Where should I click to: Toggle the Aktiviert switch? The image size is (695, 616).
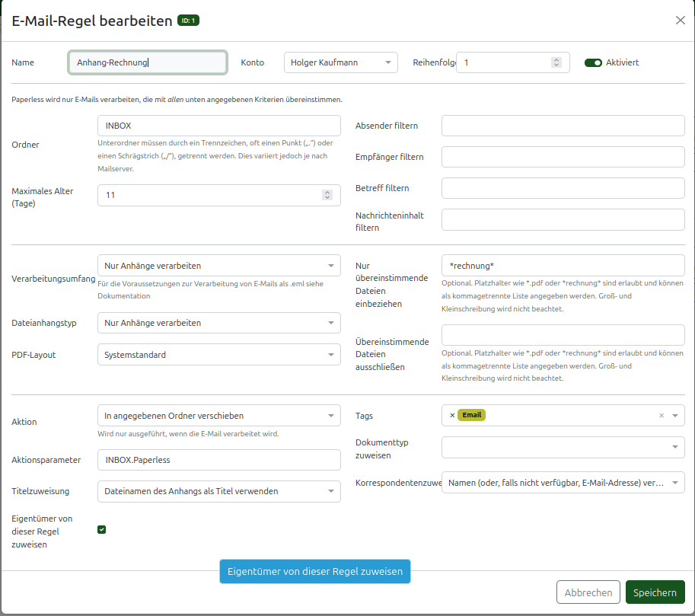tap(593, 62)
